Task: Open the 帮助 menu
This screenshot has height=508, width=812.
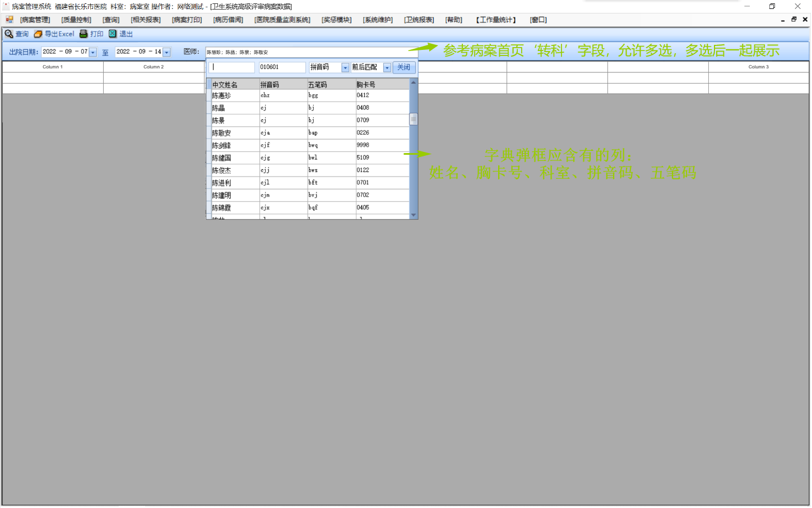Action: tap(454, 20)
